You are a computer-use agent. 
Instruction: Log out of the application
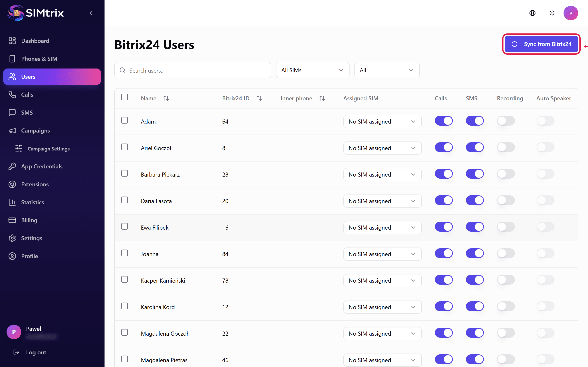click(36, 352)
